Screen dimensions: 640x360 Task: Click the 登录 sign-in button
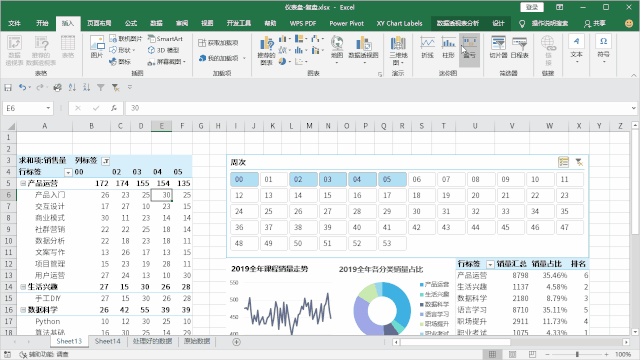tap(532, 7)
